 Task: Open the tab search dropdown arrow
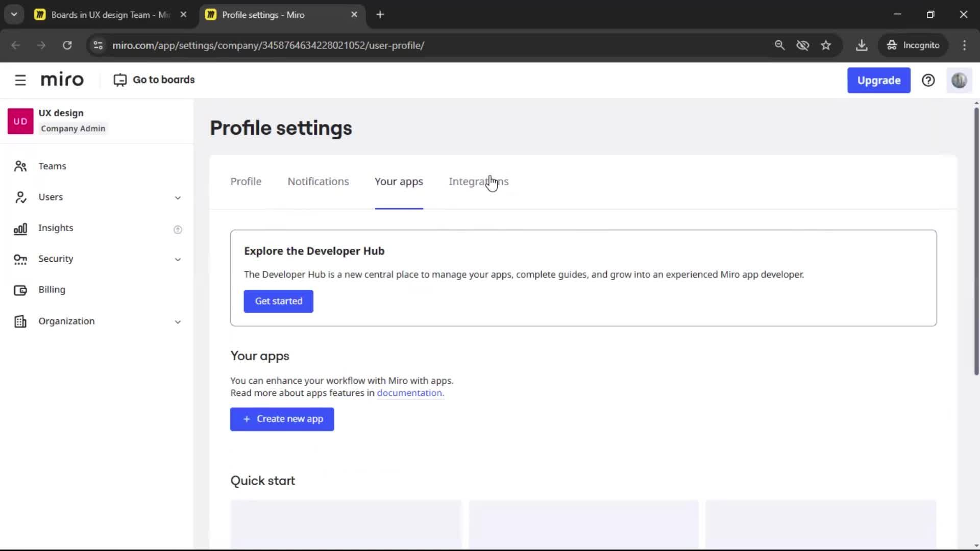14,15
